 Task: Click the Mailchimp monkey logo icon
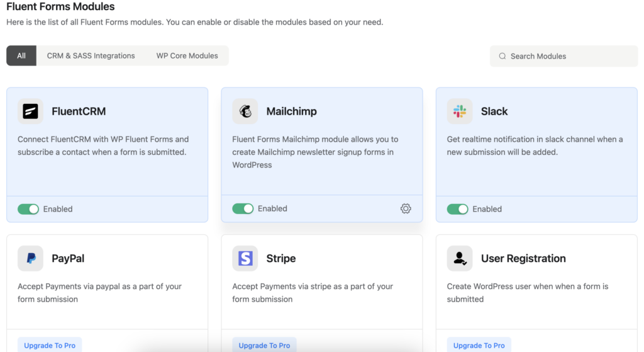tap(245, 111)
